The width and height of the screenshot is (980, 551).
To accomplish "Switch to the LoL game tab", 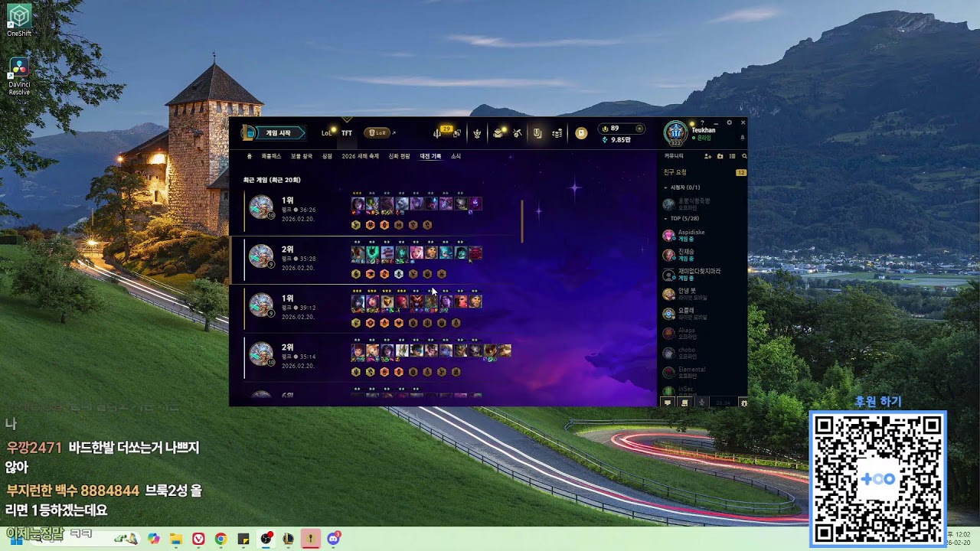I will pos(326,133).
